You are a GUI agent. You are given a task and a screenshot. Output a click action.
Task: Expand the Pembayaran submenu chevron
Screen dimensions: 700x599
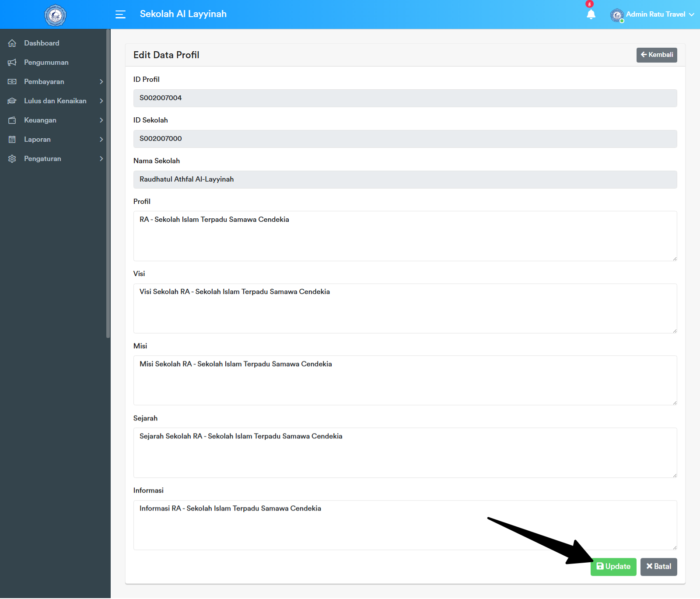point(101,81)
